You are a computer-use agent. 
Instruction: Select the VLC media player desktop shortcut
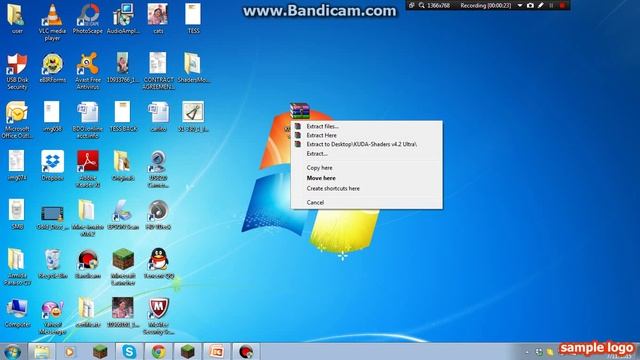pos(52,22)
